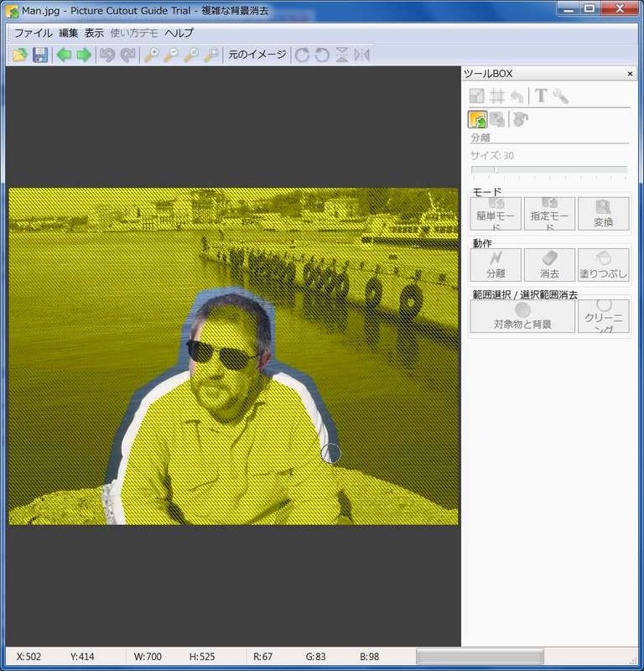The height and width of the screenshot is (671, 644).
Task: Select the crop/resize icon in ツールBOX
Action: (x=476, y=96)
